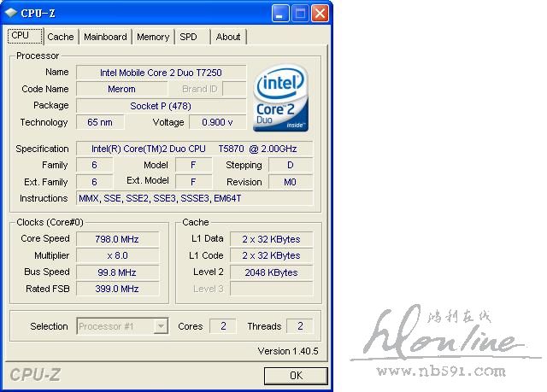Click the Instructions list MMX, SSE, SSE2
The height and width of the screenshot is (392, 547).
pyautogui.click(x=194, y=198)
